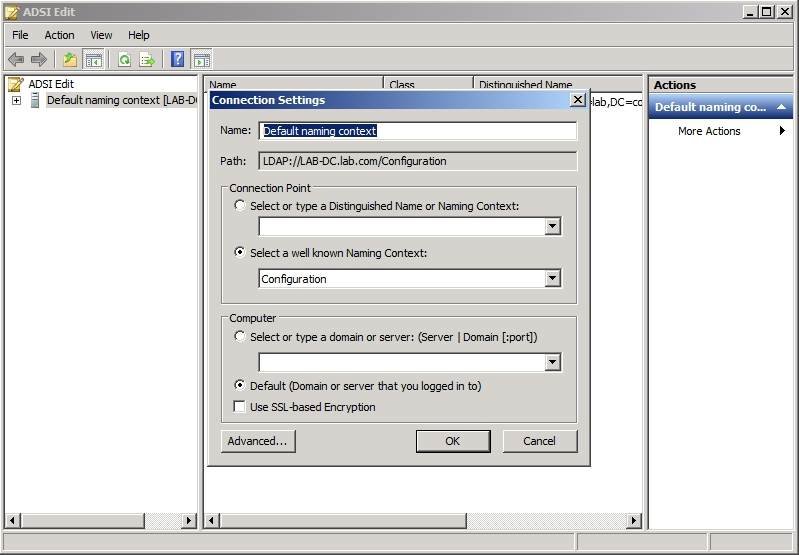Maximize the ADSI Edit window
799x555 pixels.
(x=766, y=12)
